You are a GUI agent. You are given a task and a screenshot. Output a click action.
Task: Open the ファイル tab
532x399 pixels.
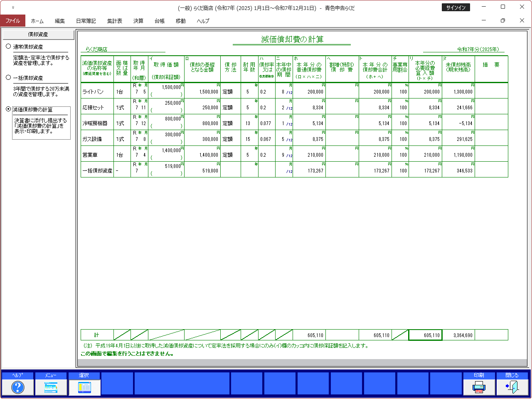coord(13,21)
